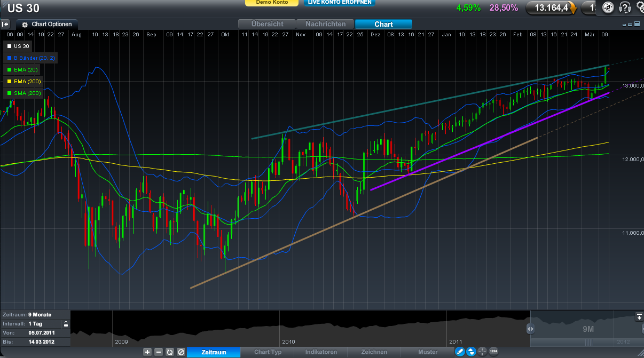Zoom out with the minus icon

(159, 352)
